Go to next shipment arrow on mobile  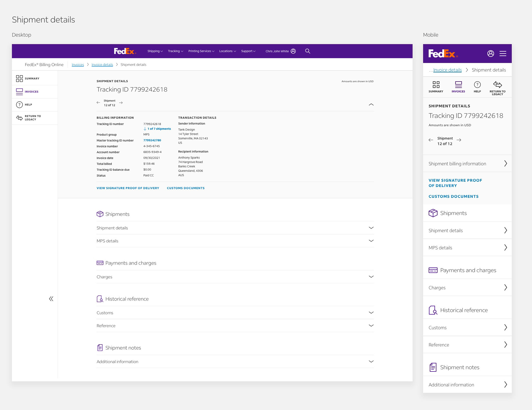coord(459,140)
